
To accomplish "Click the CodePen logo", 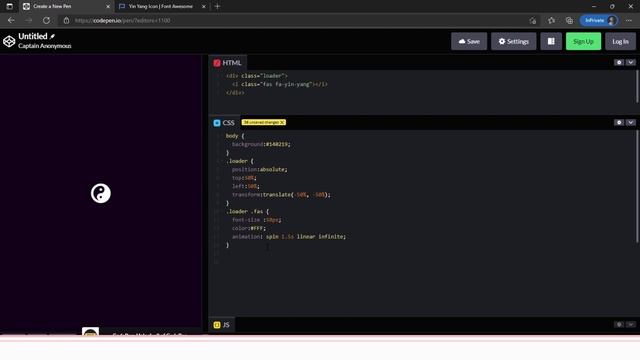I will (9, 41).
